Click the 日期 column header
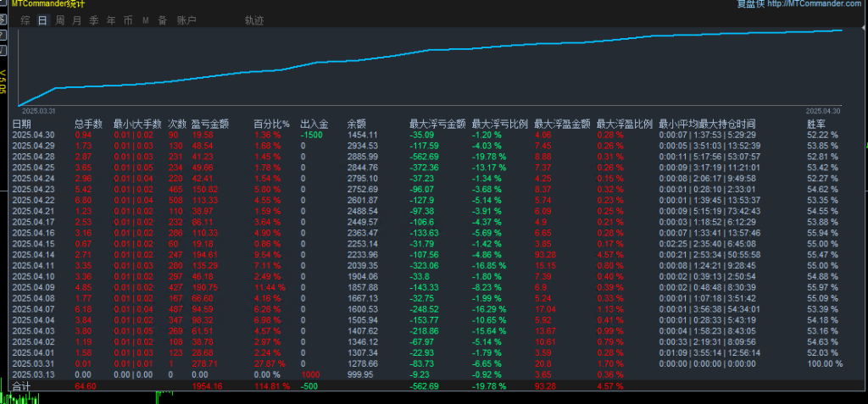868x404 pixels. 21,124
